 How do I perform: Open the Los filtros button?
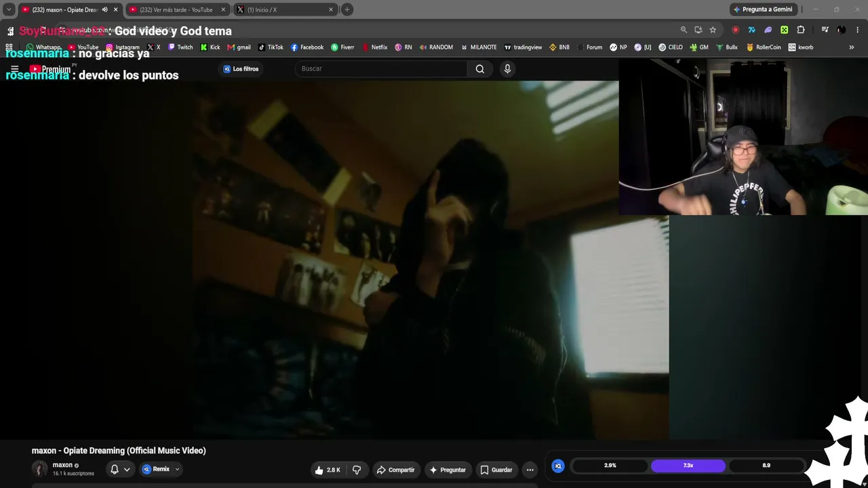(241, 68)
